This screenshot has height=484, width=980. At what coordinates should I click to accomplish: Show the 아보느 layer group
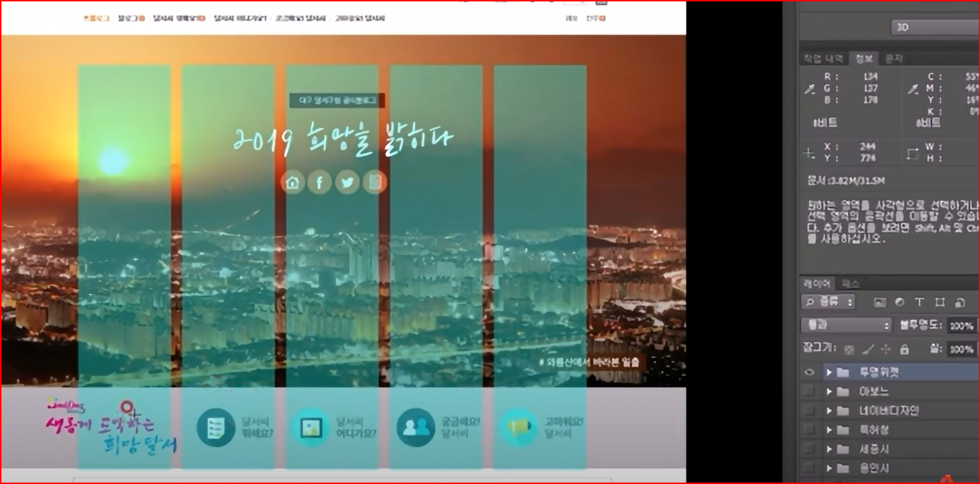click(x=810, y=391)
